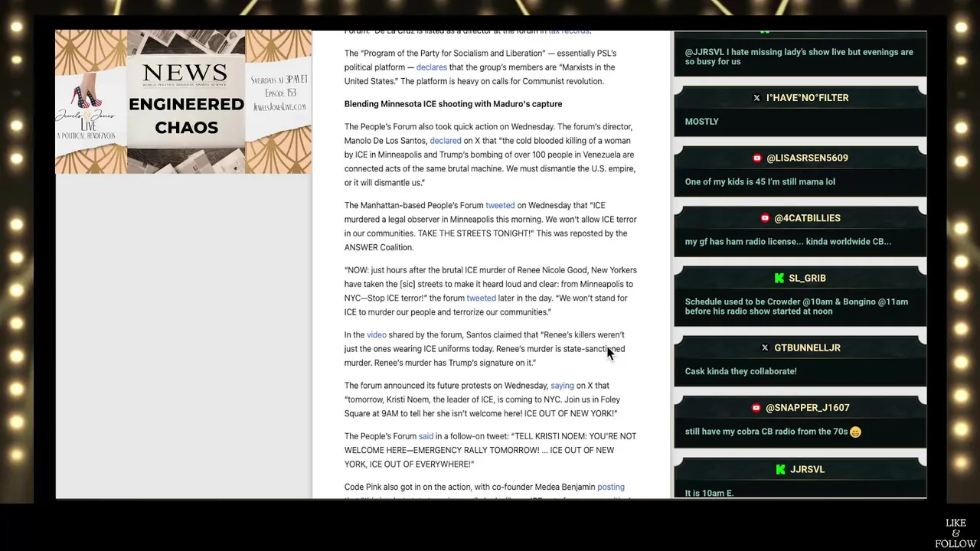Click the X icon beside GTBUNNELLJR

765,348
